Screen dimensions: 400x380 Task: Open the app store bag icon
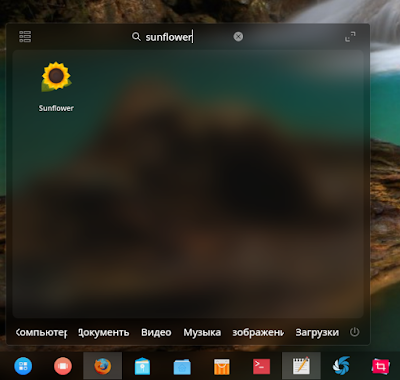point(222,366)
